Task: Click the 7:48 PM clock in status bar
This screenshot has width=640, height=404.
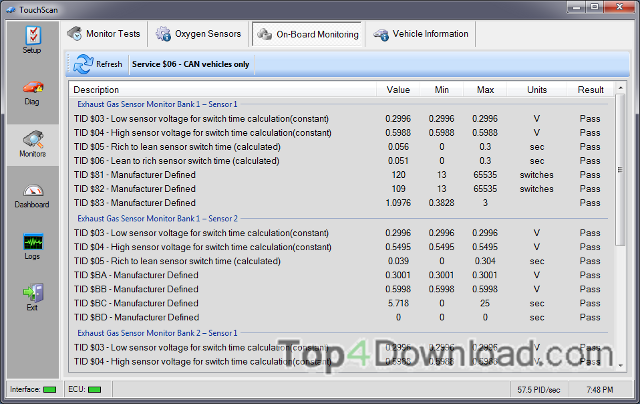Action: coord(600,390)
